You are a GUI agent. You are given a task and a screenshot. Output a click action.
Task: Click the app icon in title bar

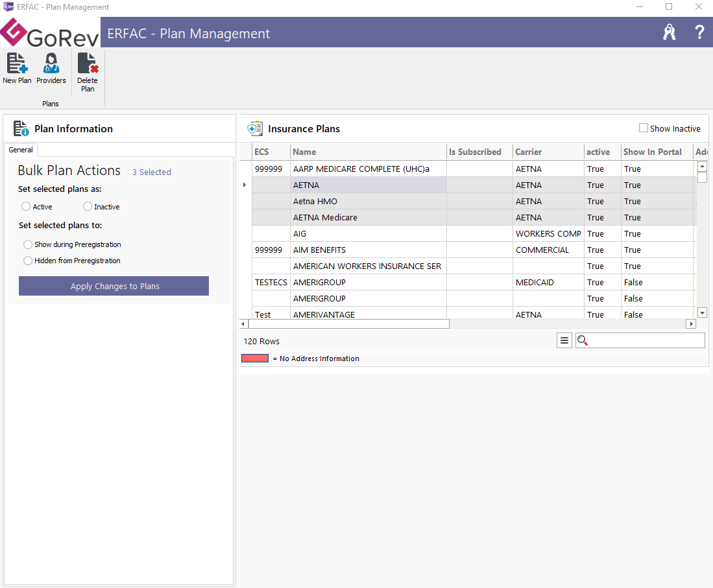pyautogui.click(x=8, y=7)
